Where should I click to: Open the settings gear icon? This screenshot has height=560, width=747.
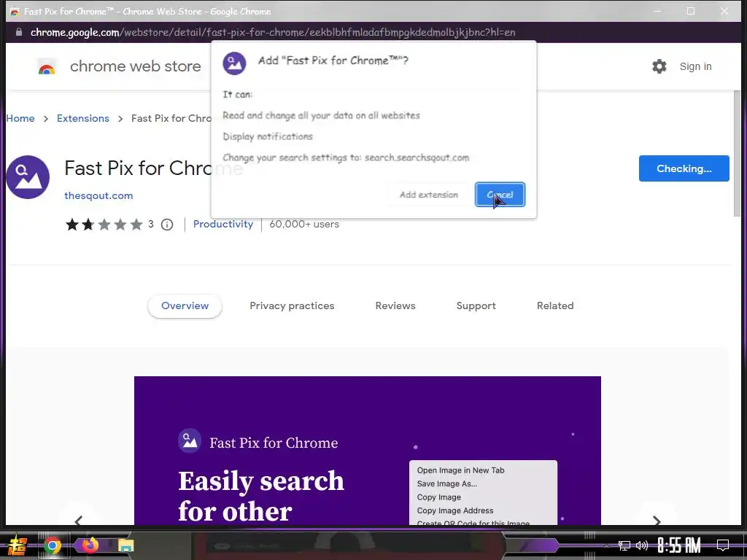coord(659,66)
